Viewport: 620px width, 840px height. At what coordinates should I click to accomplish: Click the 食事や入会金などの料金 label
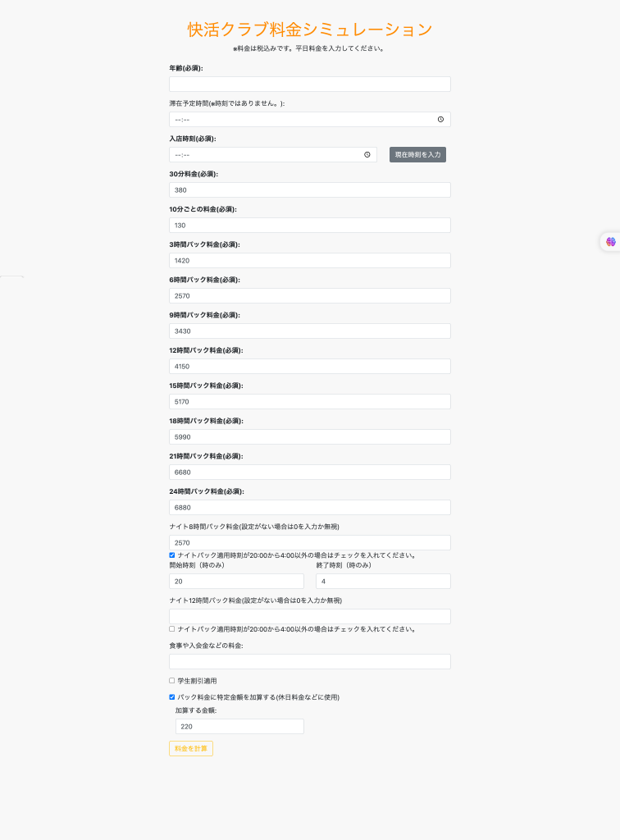[206, 646]
